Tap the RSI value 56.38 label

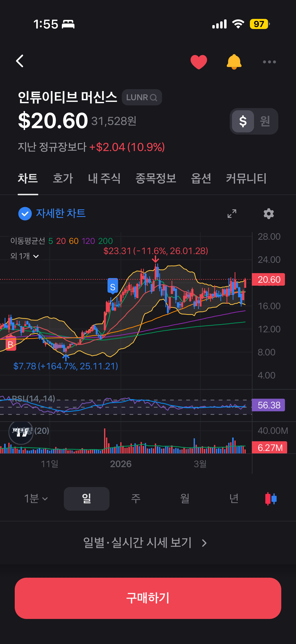click(x=268, y=405)
